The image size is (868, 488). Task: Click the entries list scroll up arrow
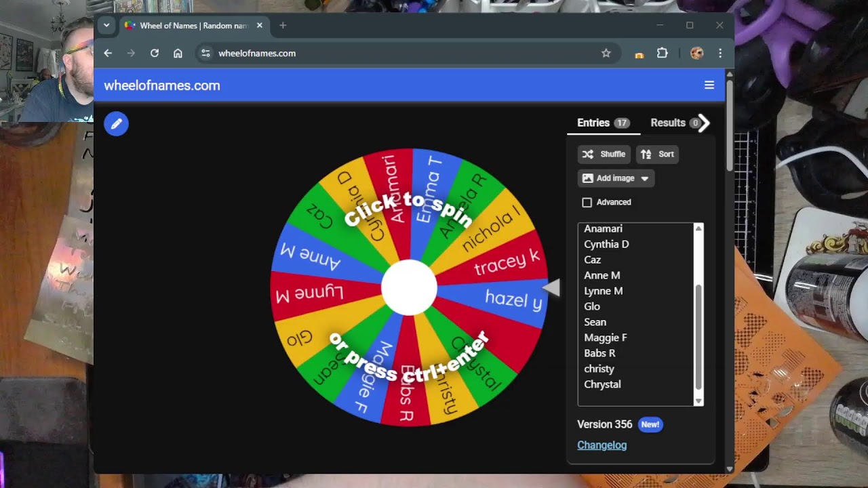coord(698,228)
